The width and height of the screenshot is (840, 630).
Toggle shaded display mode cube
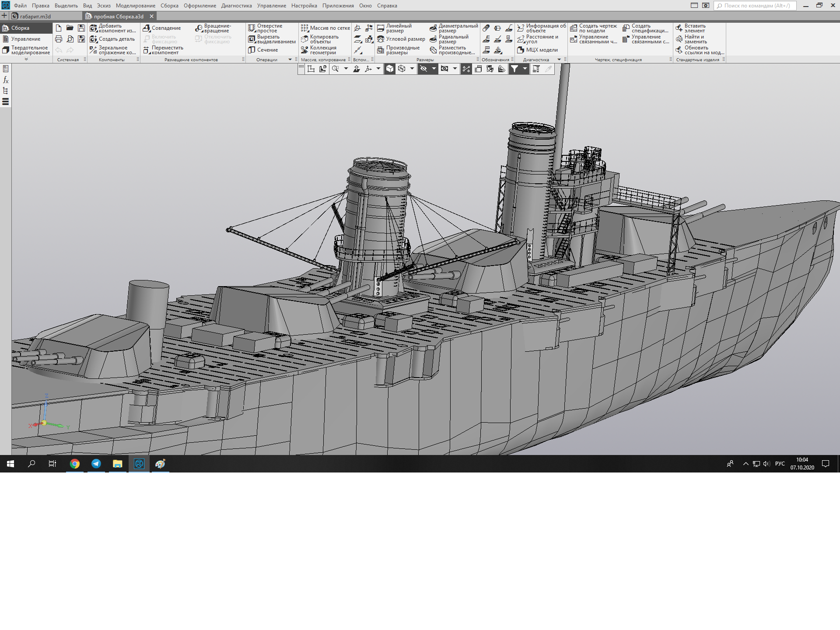[389, 69]
